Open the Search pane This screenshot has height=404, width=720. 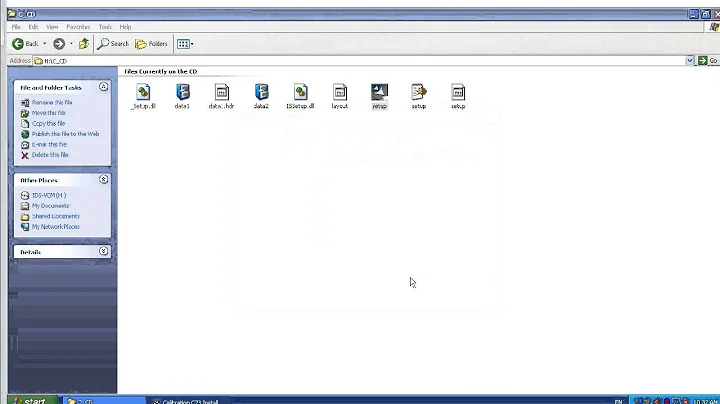pos(113,44)
